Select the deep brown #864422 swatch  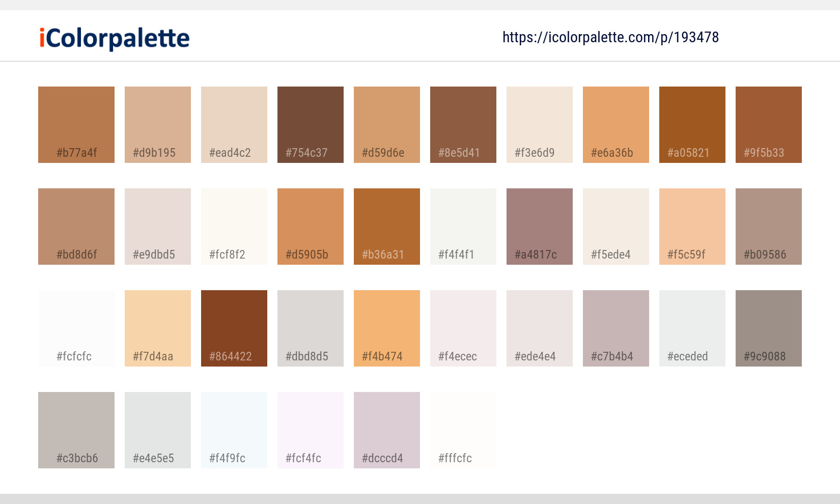(x=234, y=328)
